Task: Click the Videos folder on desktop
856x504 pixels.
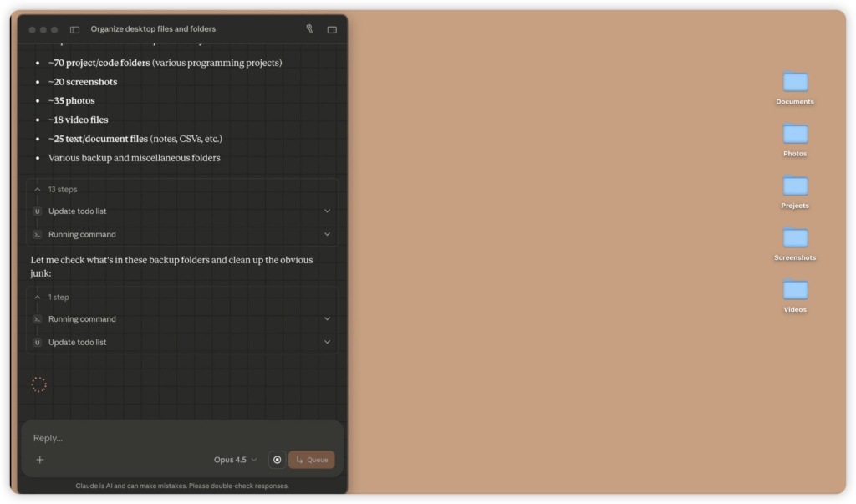Action: coord(795,290)
